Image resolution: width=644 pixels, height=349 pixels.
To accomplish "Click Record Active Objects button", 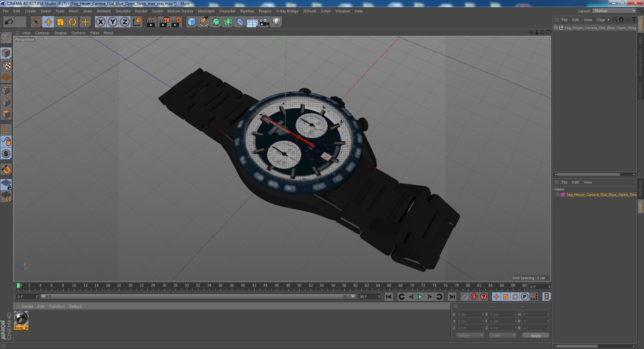I will [x=464, y=297].
